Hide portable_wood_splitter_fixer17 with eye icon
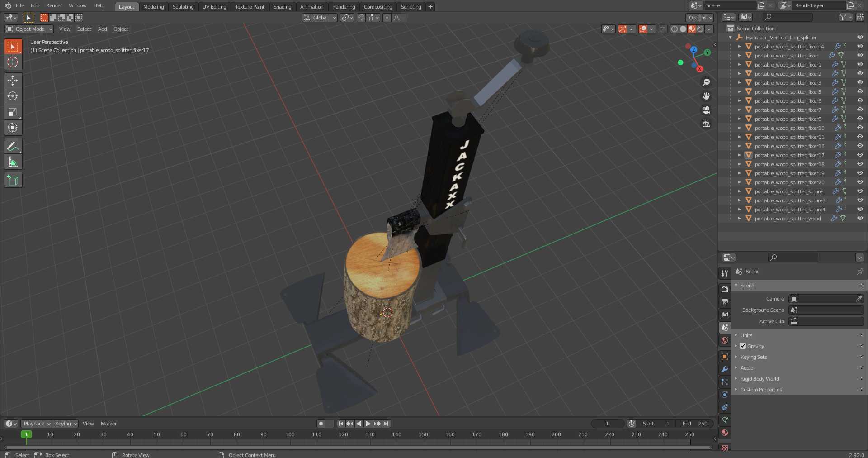 point(860,155)
